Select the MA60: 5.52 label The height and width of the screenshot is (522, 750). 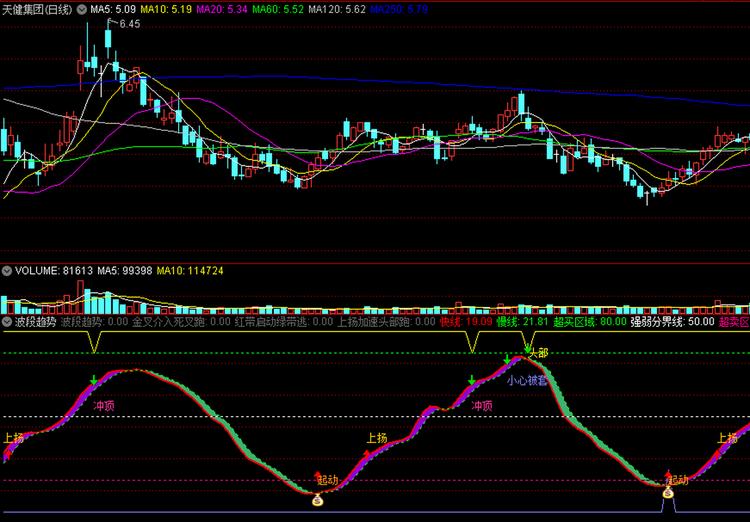pyautogui.click(x=278, y=10)
